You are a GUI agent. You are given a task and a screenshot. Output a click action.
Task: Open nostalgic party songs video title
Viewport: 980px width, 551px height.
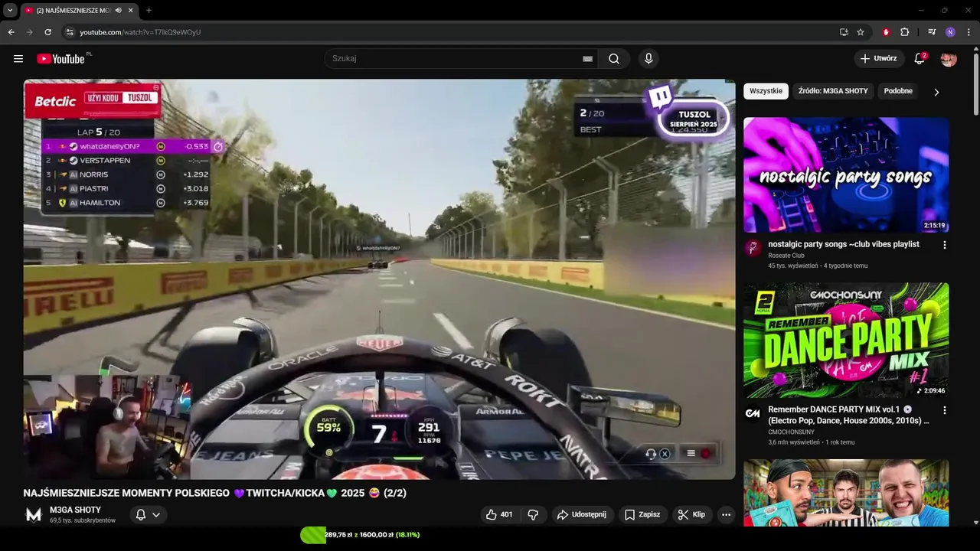[844, 244]
